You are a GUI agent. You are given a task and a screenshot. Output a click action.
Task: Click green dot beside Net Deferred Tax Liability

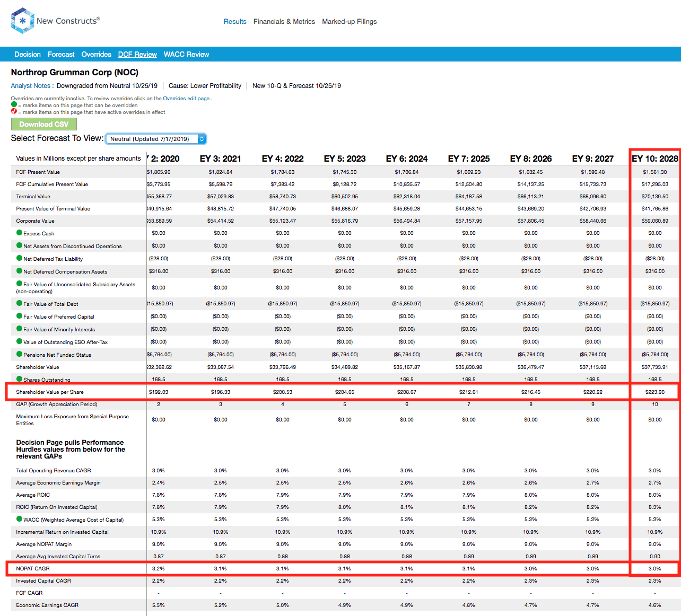click(x=20, y=258)
